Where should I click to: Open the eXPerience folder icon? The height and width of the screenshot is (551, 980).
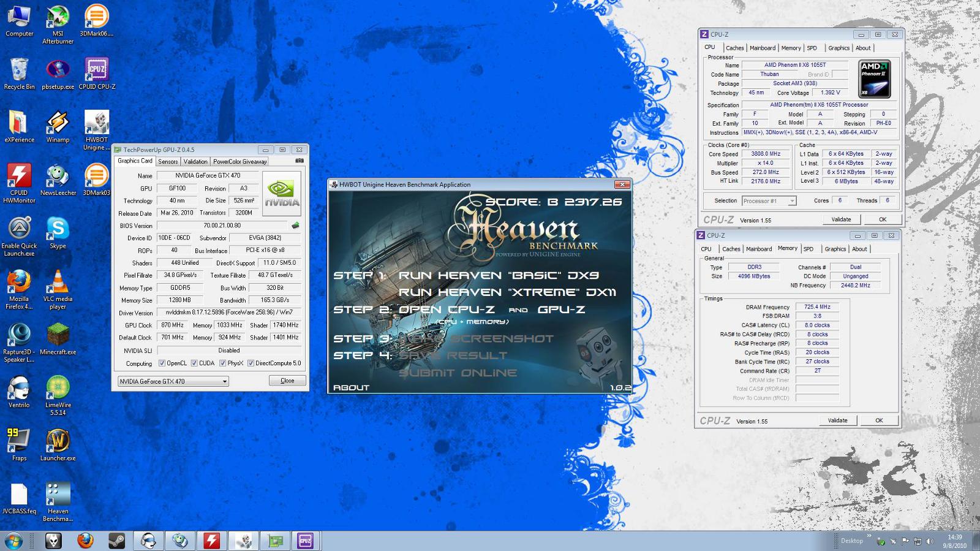click(19, 127)
